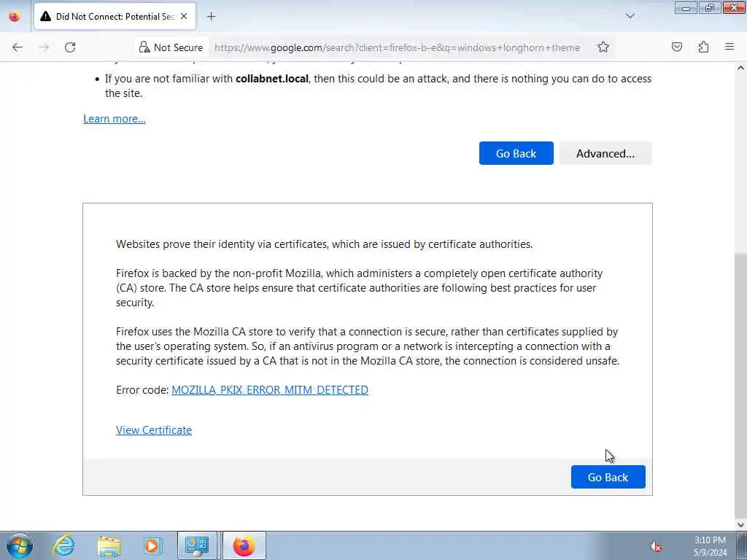
Task: Open the View Certificate link
Action: [x=154, y=430]
